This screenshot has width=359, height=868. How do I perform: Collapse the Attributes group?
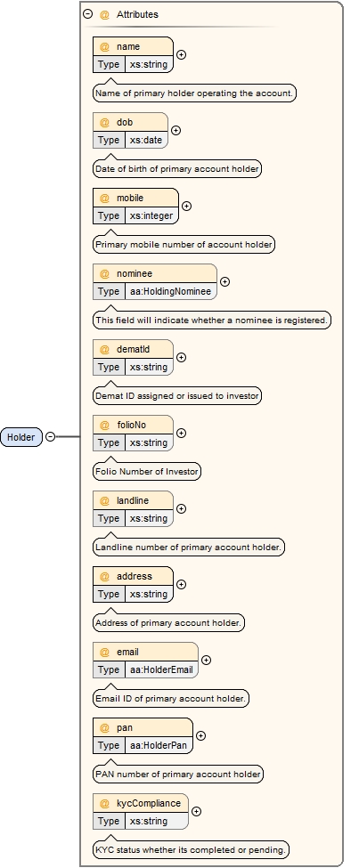click(x=87, y=14)
